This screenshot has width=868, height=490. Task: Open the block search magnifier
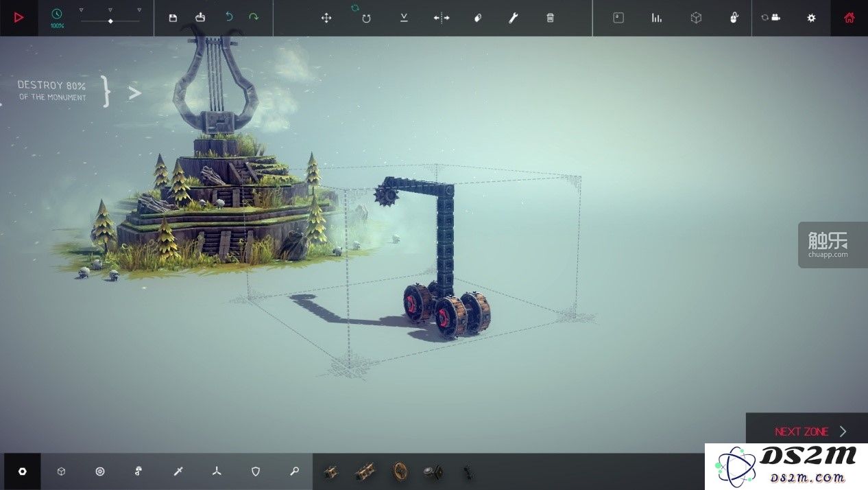294,471
